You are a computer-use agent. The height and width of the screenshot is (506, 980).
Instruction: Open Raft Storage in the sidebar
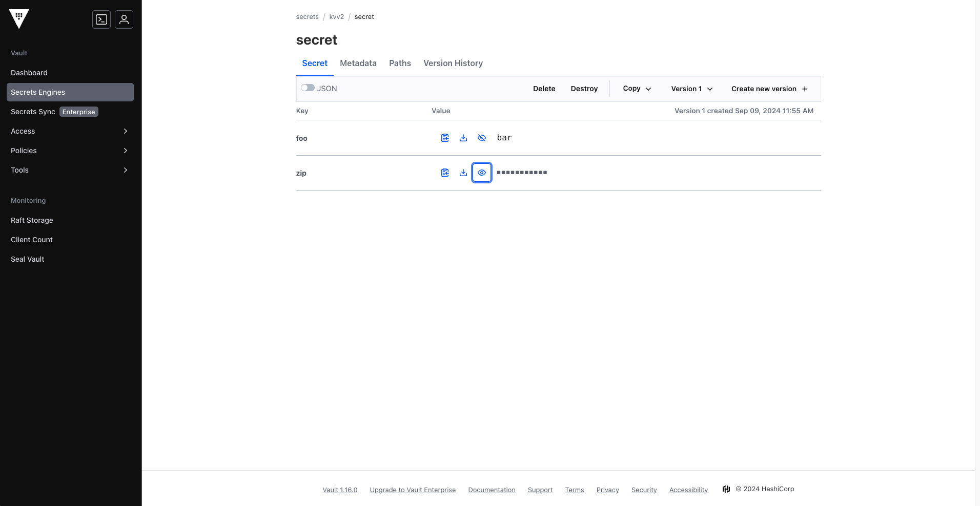pos(70,220)
